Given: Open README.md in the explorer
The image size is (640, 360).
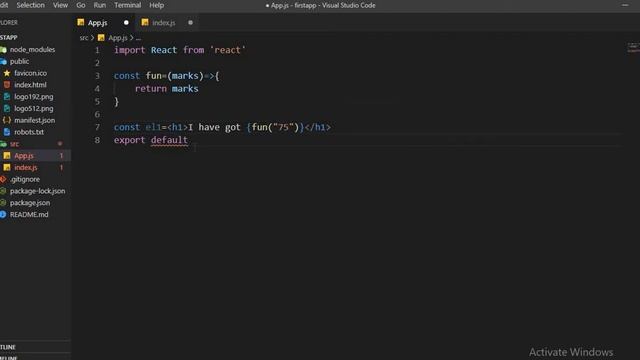Looking at the screenshot, I should click(x=29, y=215).
